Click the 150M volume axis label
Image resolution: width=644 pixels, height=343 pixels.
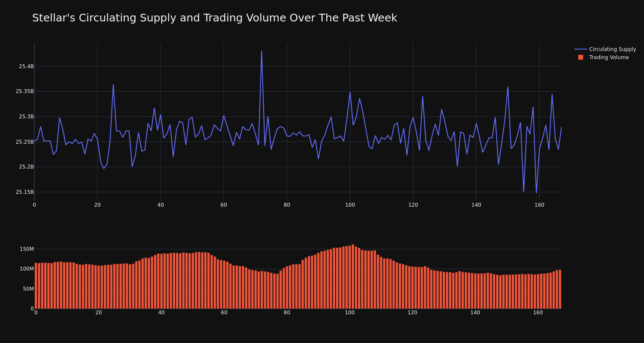pos(27,249)
